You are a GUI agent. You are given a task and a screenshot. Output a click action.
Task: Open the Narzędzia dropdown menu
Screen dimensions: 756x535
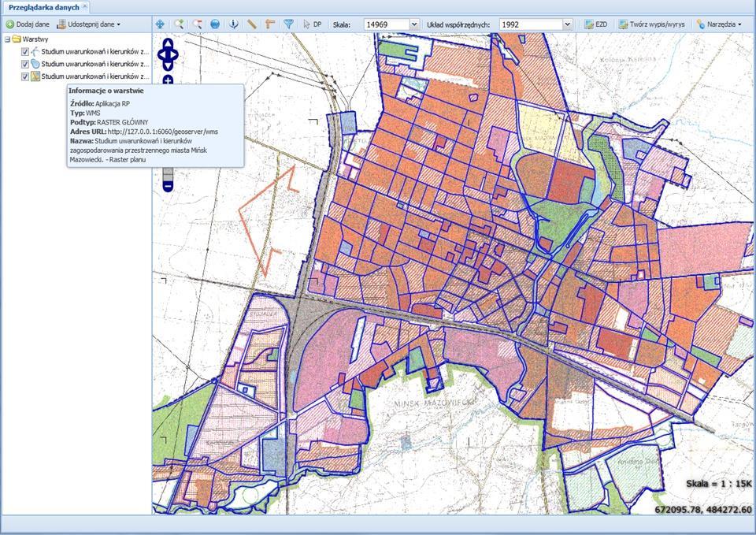coord(718,24)
